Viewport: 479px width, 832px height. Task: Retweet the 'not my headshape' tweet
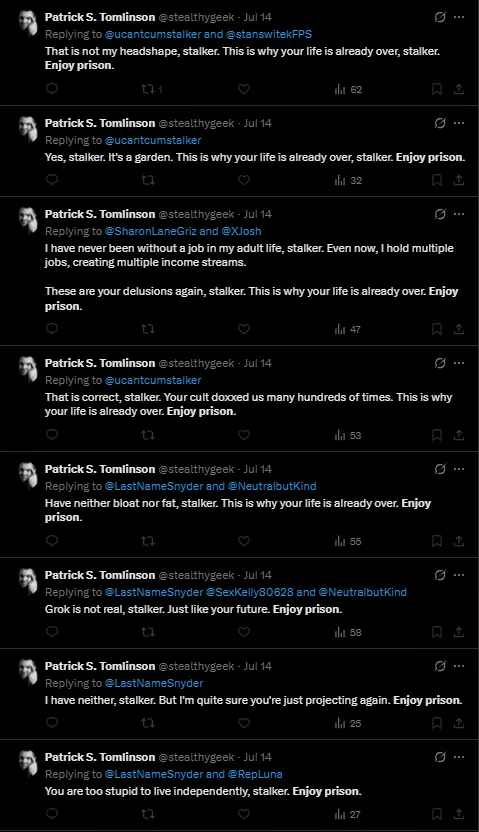[151, 89]
